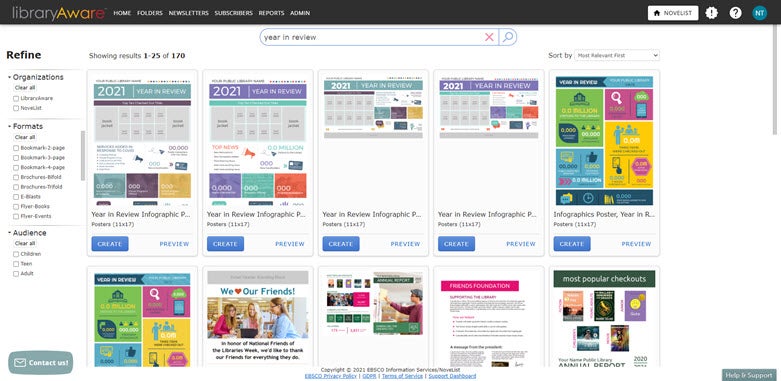Open the help question mark icon
Screen dimensions: 781x381
pos(735,13)
